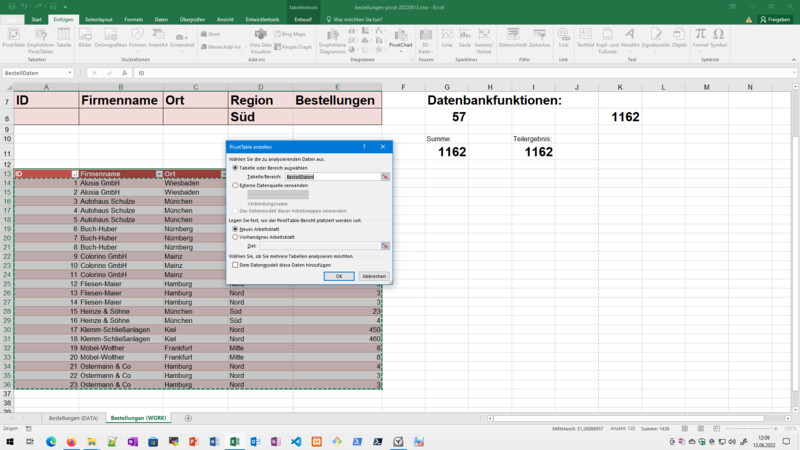Viewport: 800px width, 450px height.
Task: Open Bing Maps add-in
Action: point(290,34)
